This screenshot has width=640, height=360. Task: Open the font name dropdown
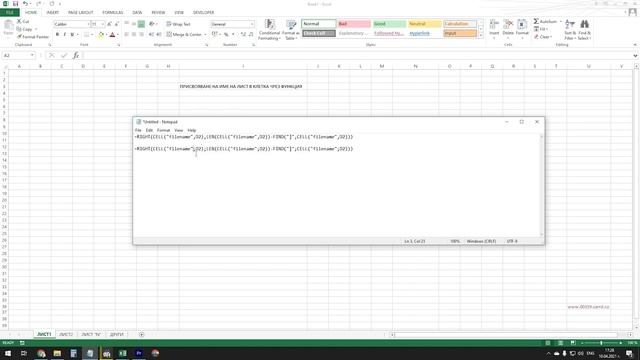[x=88, y=24]
